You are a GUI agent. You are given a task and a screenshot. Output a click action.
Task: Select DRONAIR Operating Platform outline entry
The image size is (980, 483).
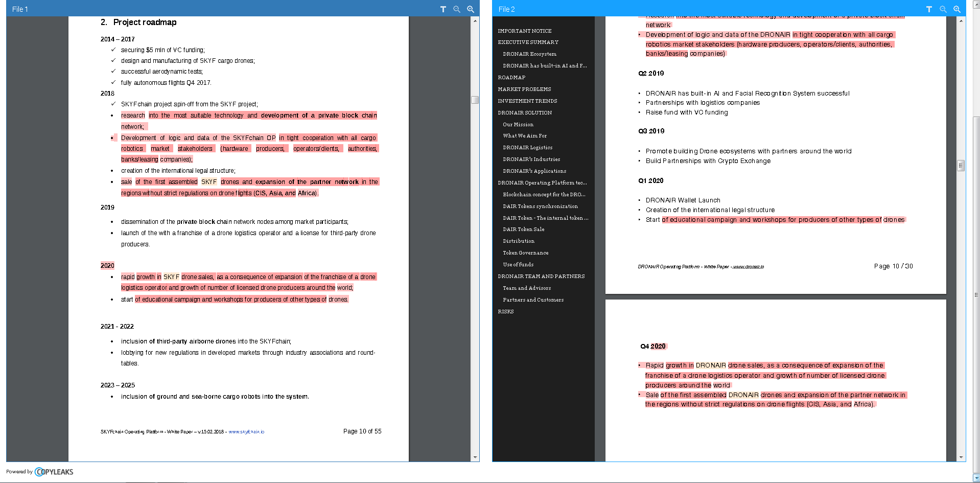click(x=542, y=182)
